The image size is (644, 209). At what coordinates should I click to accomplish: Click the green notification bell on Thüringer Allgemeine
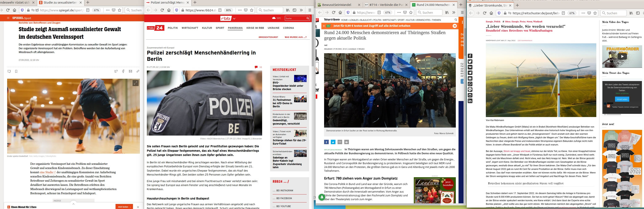click(322, 197)
